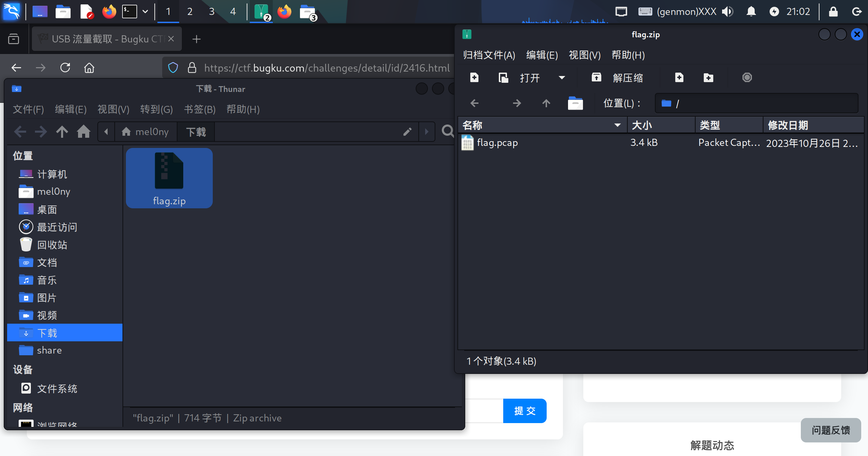868x456 pixels.
Task: Click the Thunar search magnifier icon
Action: pyautogui.click(x=448, y=131)
